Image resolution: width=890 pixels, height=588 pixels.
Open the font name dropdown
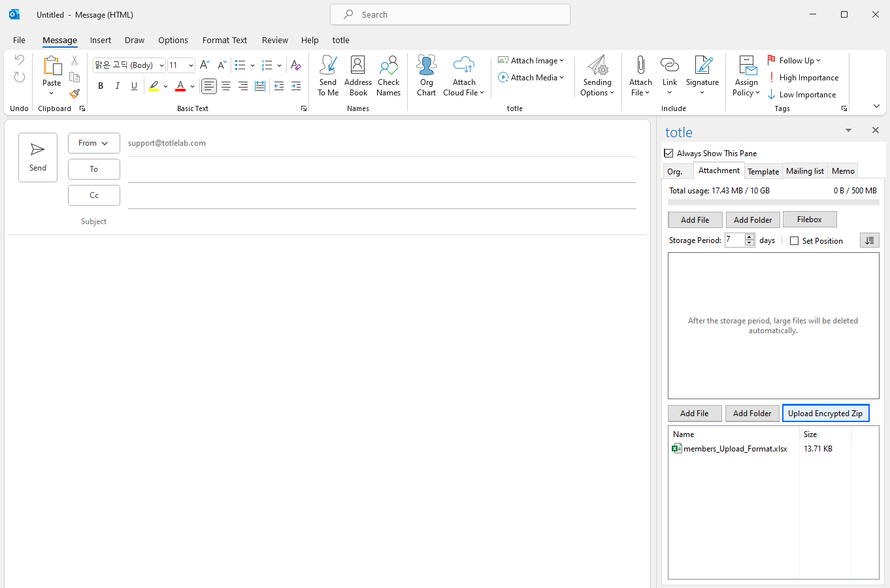coord(161,65)
